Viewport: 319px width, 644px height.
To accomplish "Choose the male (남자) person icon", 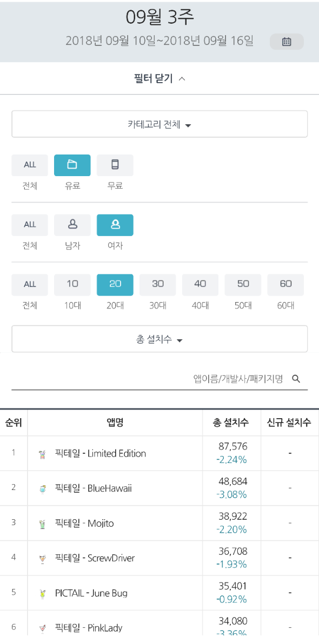I will [72, 225].
